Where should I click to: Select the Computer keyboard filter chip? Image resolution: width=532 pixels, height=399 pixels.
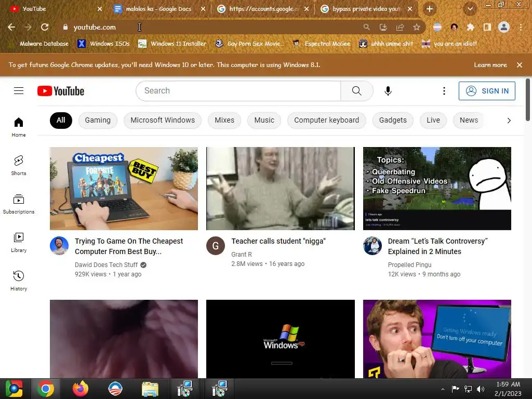pyautogui.click(x=326, y=121)
